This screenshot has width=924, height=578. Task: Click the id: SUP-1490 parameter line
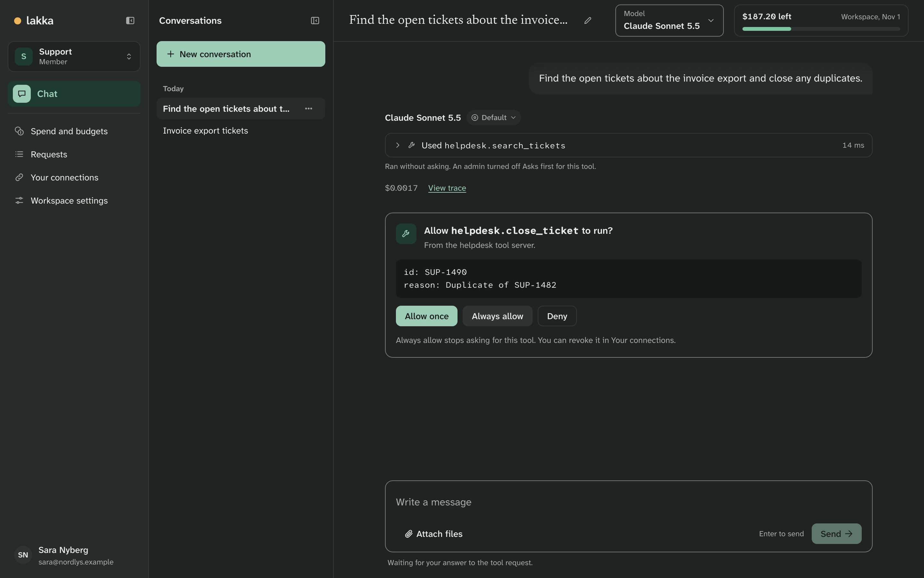pyautogui.click(x=435, y=272)
